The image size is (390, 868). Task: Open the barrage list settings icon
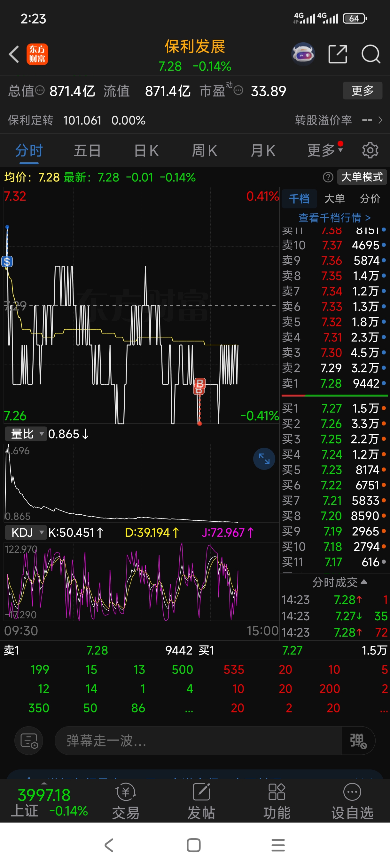pyautogui.click(x=29, y=741)
